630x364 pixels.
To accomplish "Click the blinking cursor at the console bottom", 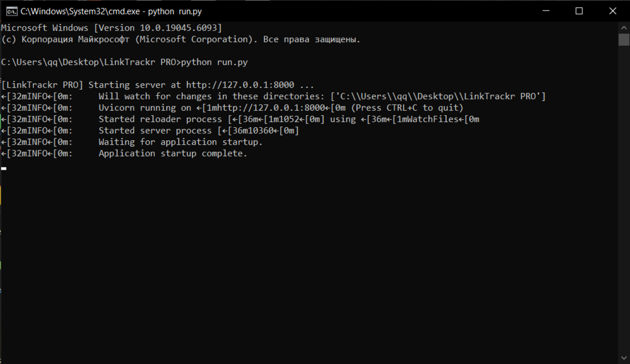I will pyautogui.click(x=4, y=169).
